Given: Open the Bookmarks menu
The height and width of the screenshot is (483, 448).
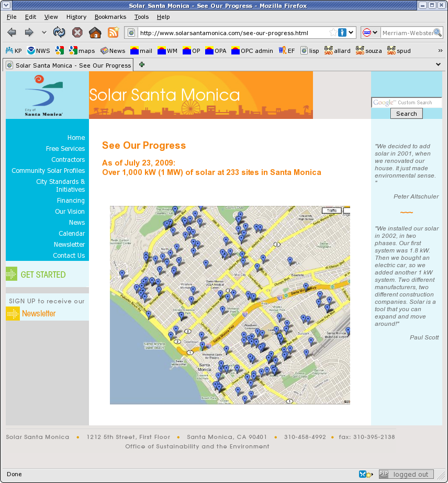Looking at the screenshot, I should (110, 17).
